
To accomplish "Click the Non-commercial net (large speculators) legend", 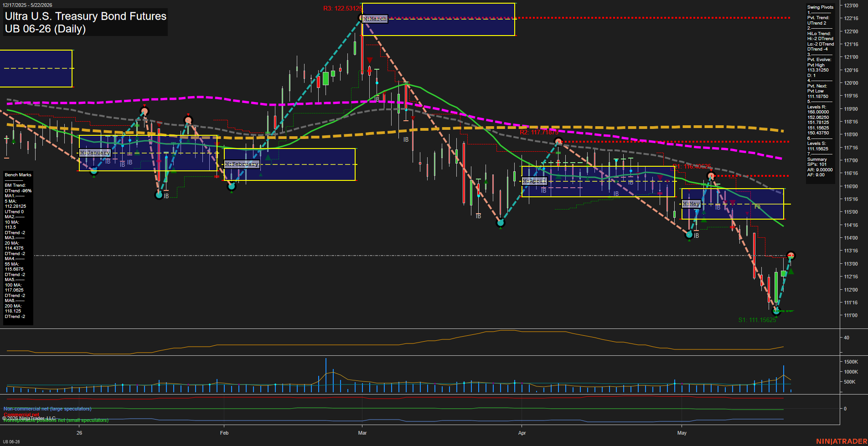I will (x=47, y=409).
